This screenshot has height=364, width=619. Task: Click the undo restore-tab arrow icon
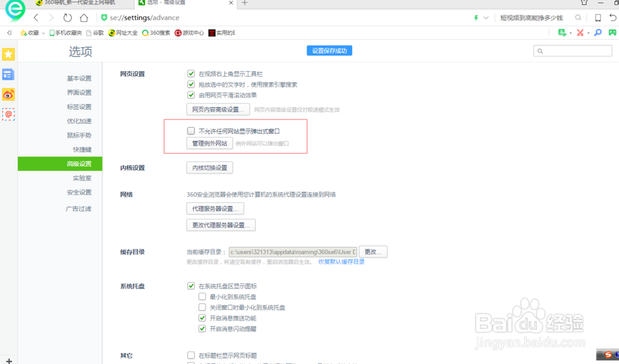(613, 18)
